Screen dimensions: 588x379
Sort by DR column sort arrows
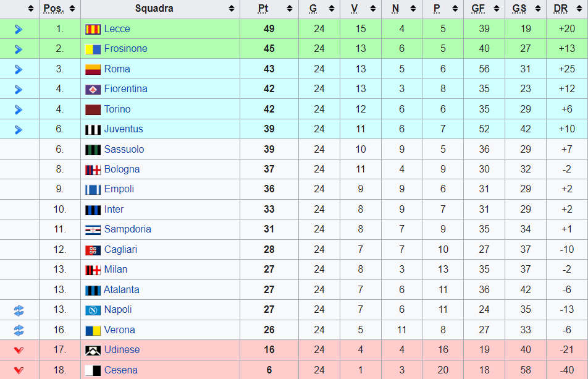579,9
